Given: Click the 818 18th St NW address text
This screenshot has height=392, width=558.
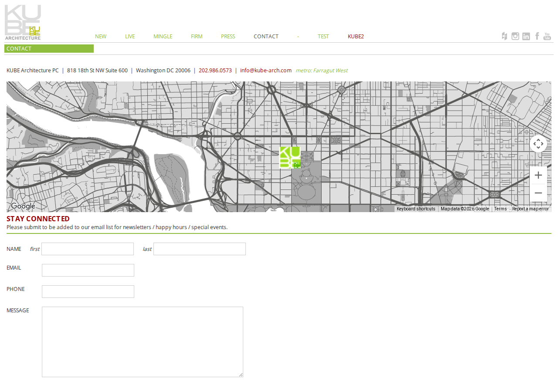Looking at the screenshot, I should [x=97, y=71].
